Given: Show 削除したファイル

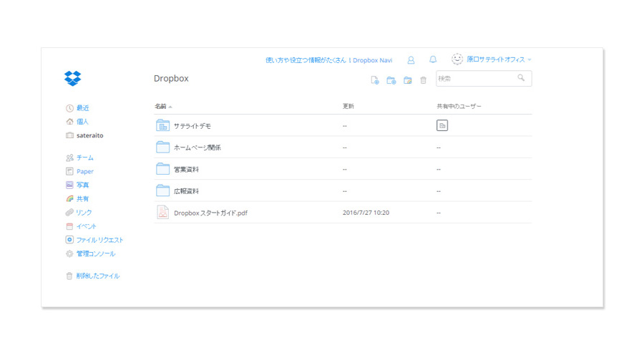Looking at the screenshot, I should (x=98, y=276).
